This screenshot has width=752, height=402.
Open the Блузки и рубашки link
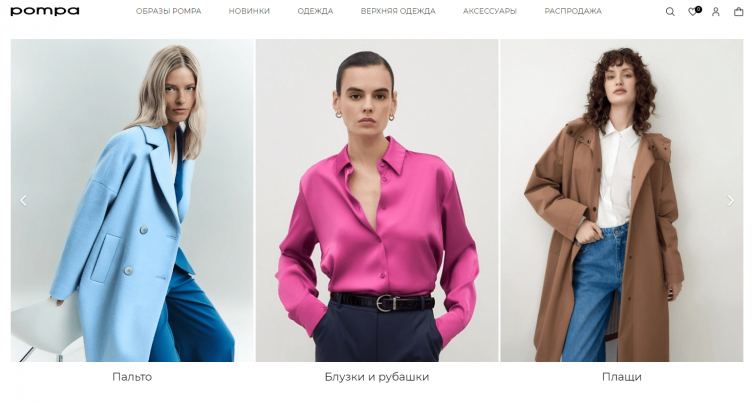[x=377, y=377]
